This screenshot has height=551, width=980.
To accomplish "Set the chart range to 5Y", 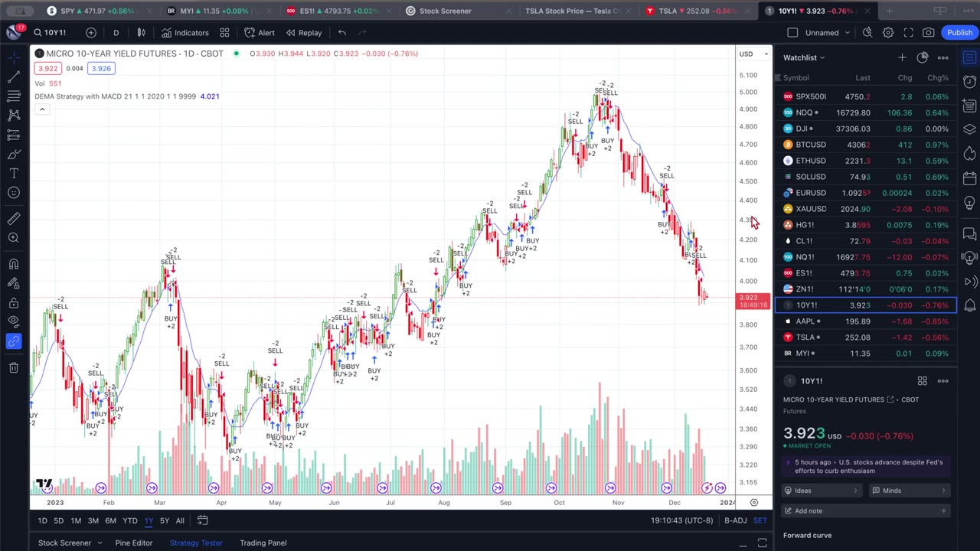I will [x=164, y=520].
